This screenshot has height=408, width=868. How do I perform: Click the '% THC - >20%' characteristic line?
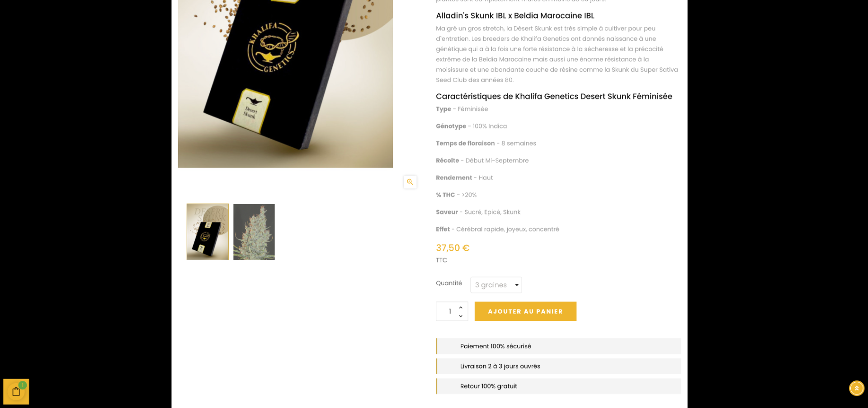pos(456,195)
